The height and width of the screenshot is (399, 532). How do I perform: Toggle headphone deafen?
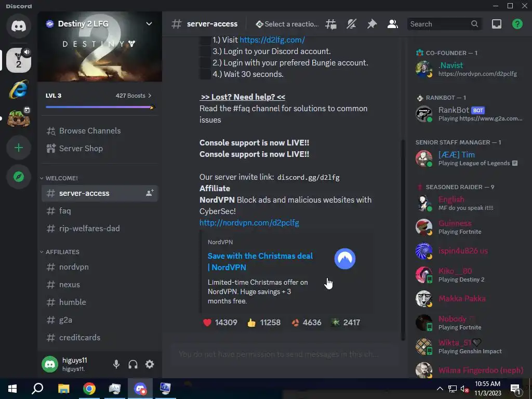point(133,364)
